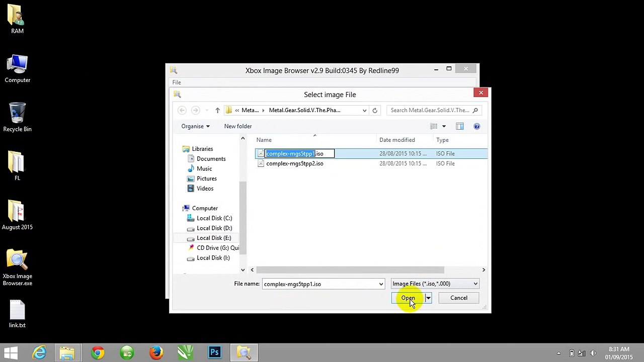Select the Recycle Bin desktop icon
This screenshot has width=644, height=362.
(17, 118)
